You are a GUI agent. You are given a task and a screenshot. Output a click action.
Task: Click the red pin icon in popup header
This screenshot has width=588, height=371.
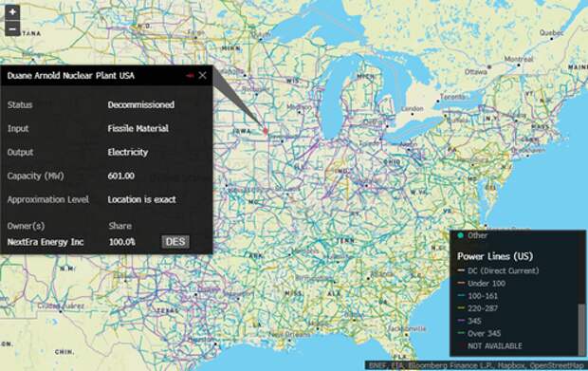tap(190, 75)
